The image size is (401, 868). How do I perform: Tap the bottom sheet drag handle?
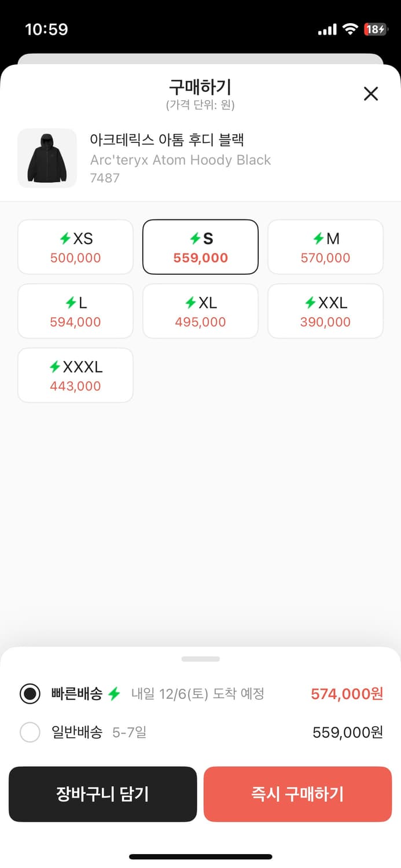click(200, 659)
